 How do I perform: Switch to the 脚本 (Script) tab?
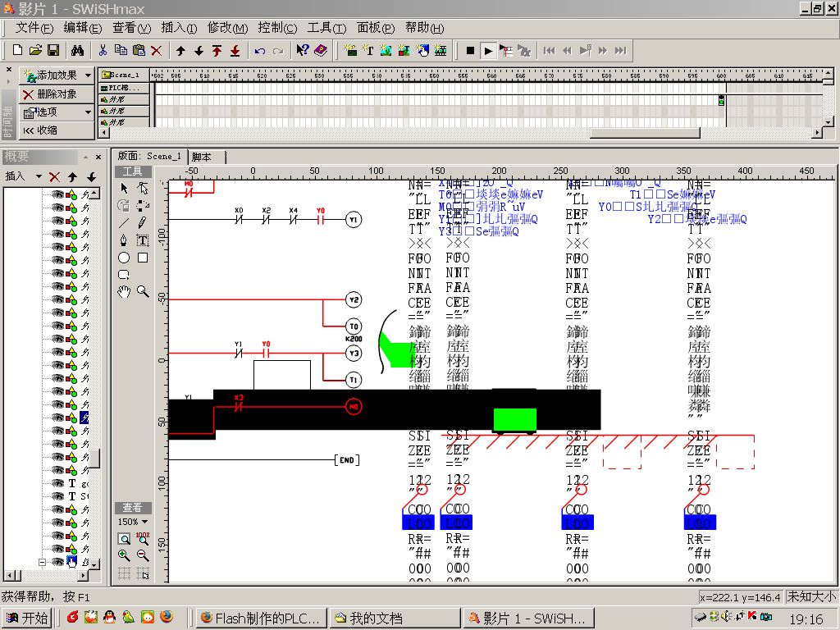[x=201, y=157]
